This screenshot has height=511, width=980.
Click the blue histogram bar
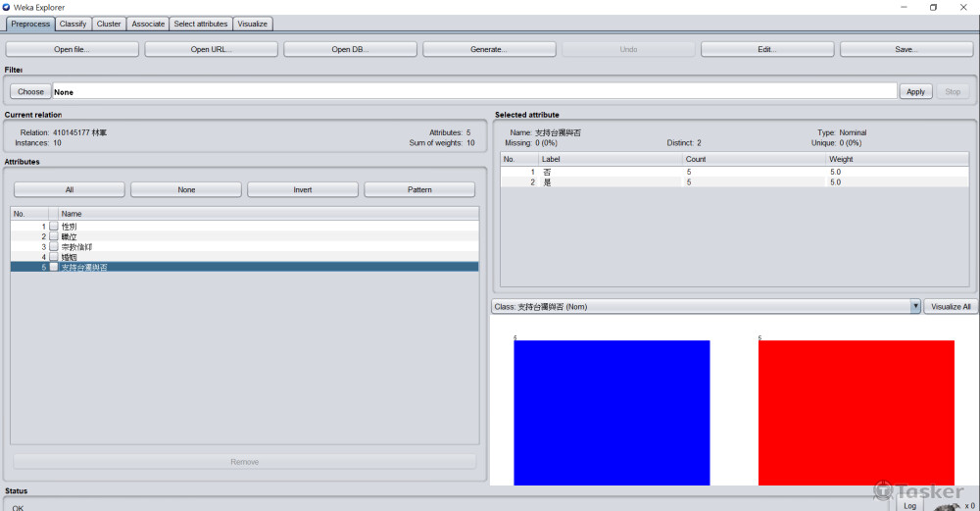click(611, 412)
